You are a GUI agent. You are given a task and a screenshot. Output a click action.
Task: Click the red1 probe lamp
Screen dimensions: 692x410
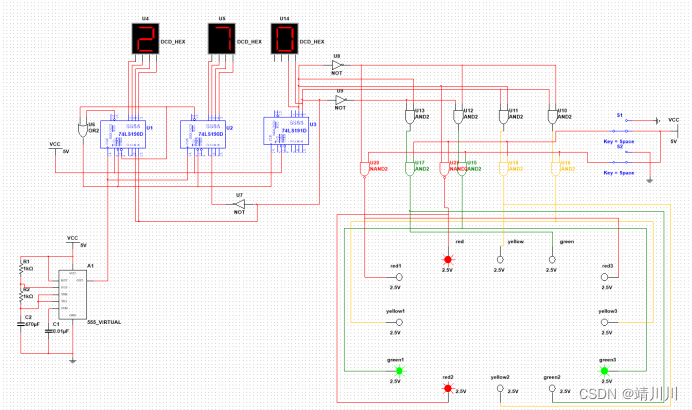click(399, 277)
